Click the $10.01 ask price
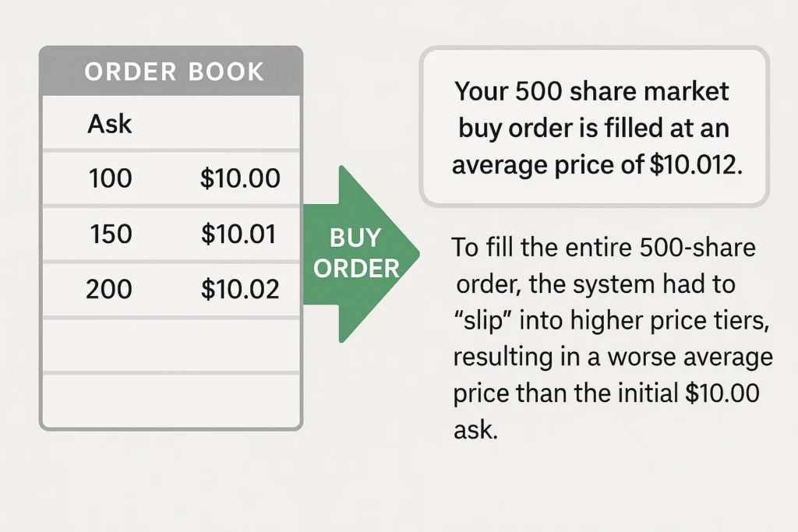The image size is (798, 532). tap(238, 234)
